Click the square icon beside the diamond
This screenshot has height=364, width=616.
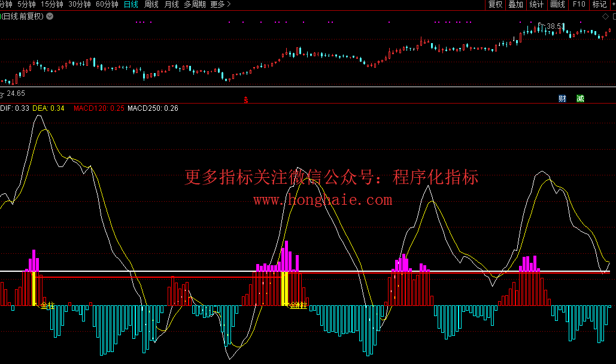pyautogui.click(x=612, y=16)
